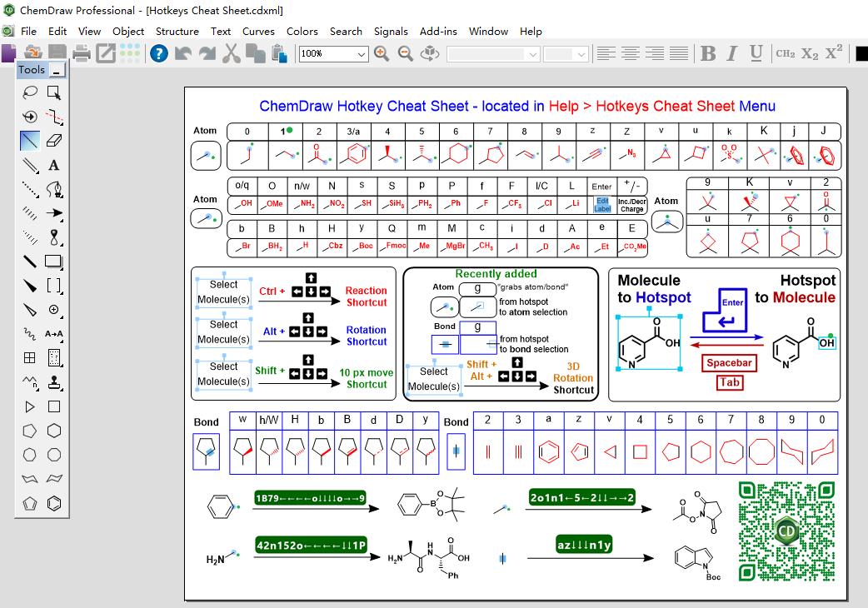Open the Add-ins menu
868x608 pixels.
pyautogui.click(x=438, y=31)
